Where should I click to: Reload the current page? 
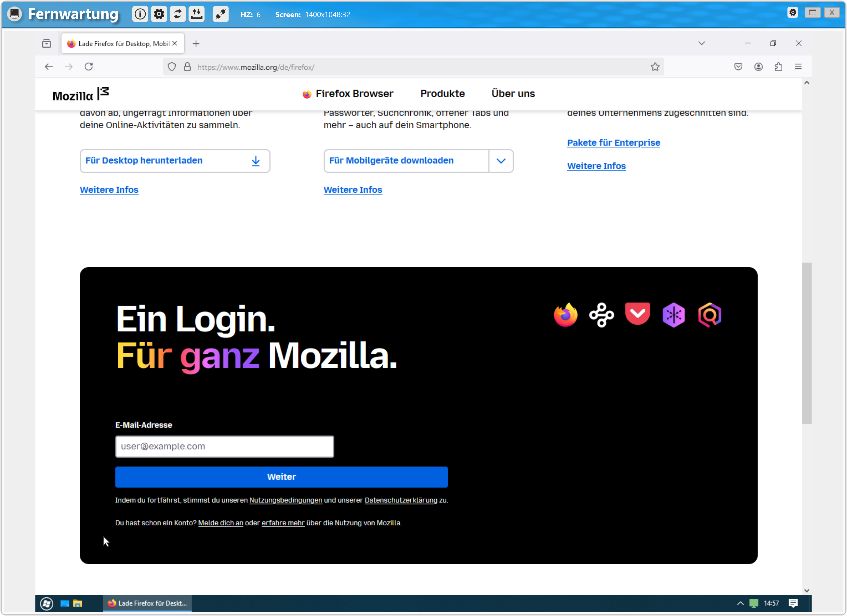(89, 67)
